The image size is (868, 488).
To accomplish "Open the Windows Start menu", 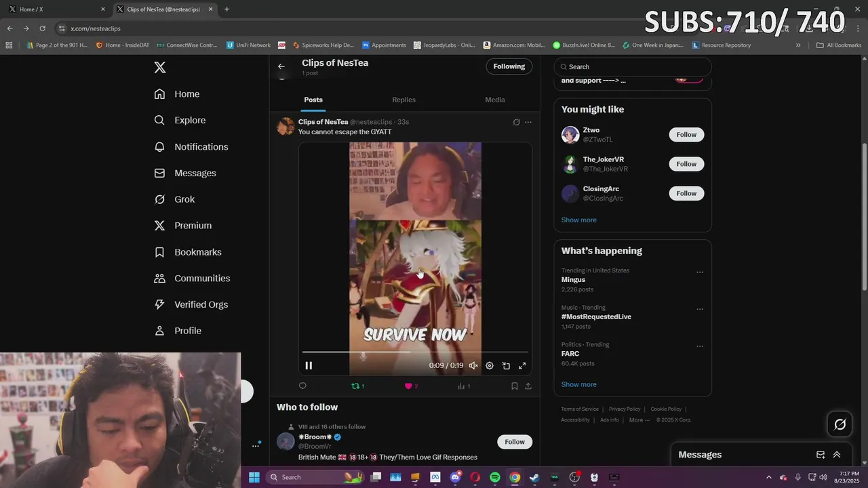I will (x=254, y=477).
